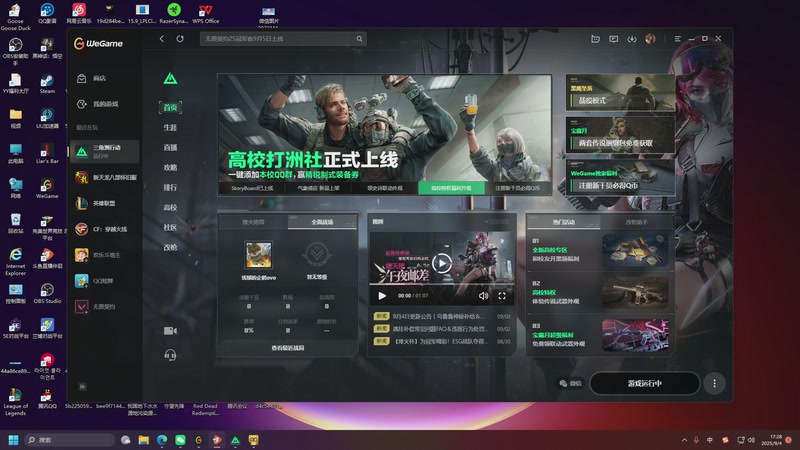This screenshot has width=800, height=450.
Task: Click the Windows Start button
Action: [14, 440]
